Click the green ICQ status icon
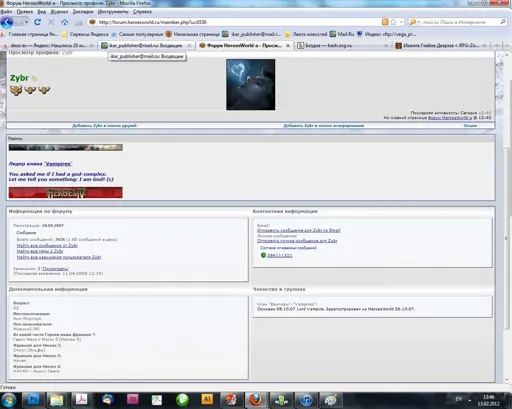The width and height of the screenshot is (512, 409). pyautogui.click(x=263, y=255)
